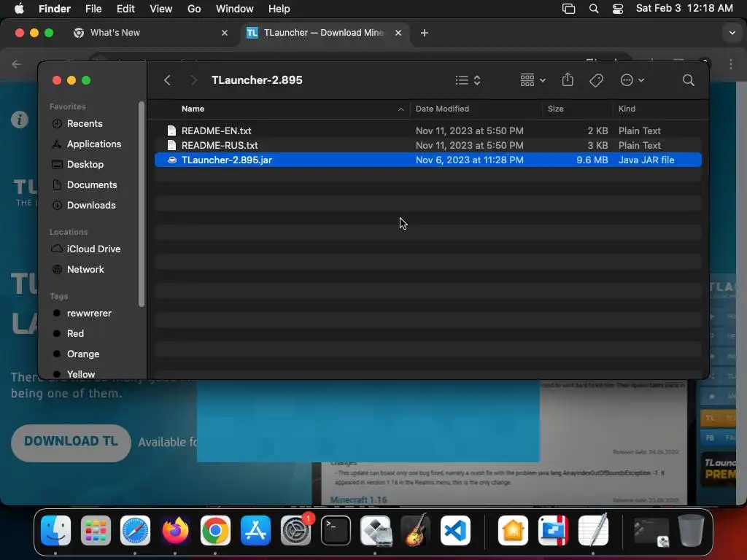
Task: Click the Share toolbar icon
Action: point(568,79)
